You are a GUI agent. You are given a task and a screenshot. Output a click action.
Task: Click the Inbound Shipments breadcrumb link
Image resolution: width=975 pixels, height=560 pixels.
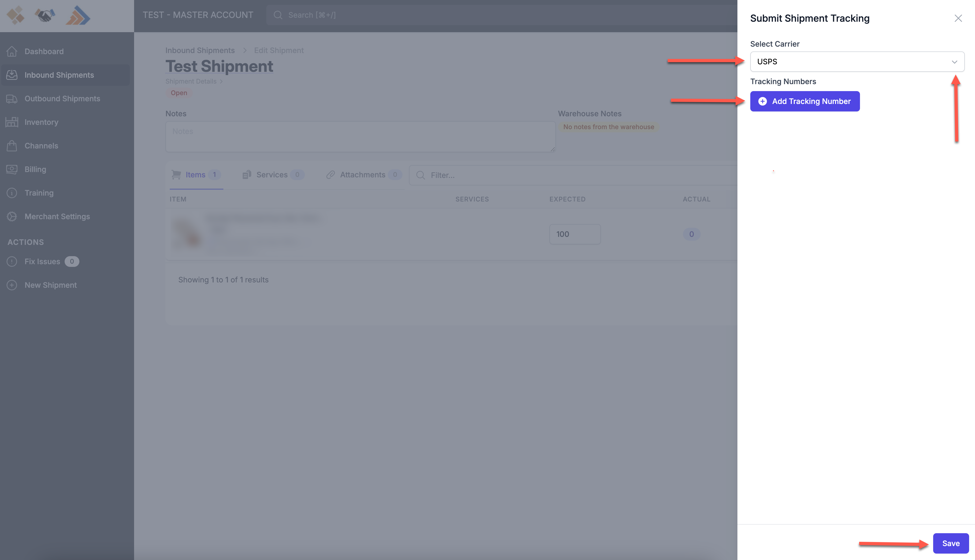[x=200, y=50]
